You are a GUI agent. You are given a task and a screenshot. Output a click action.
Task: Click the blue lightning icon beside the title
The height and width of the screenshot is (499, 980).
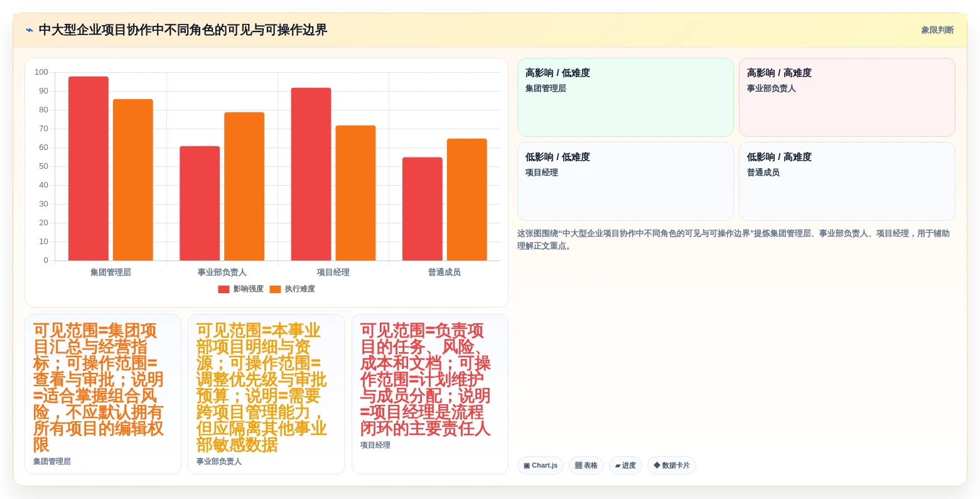[x=30, y=30]
